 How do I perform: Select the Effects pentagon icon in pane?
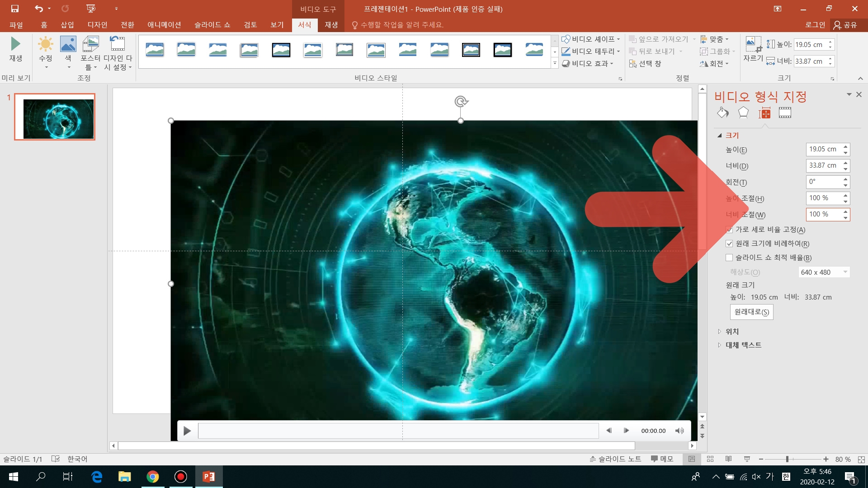743,113
